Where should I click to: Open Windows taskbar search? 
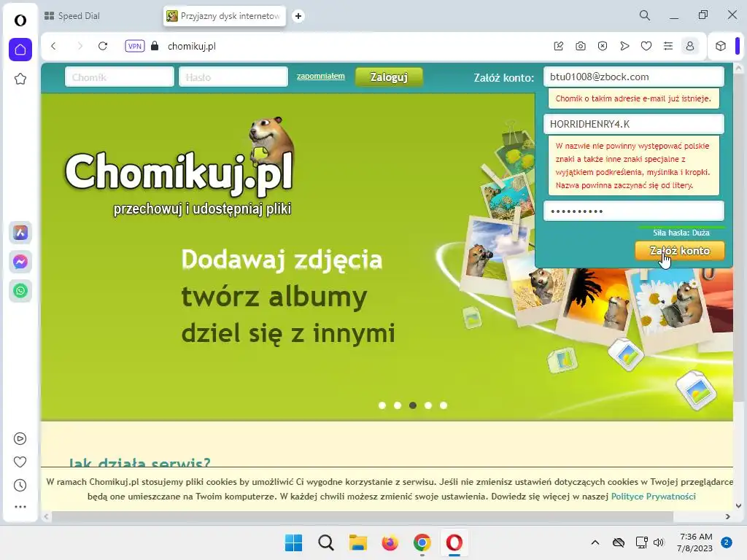[326, 542]
